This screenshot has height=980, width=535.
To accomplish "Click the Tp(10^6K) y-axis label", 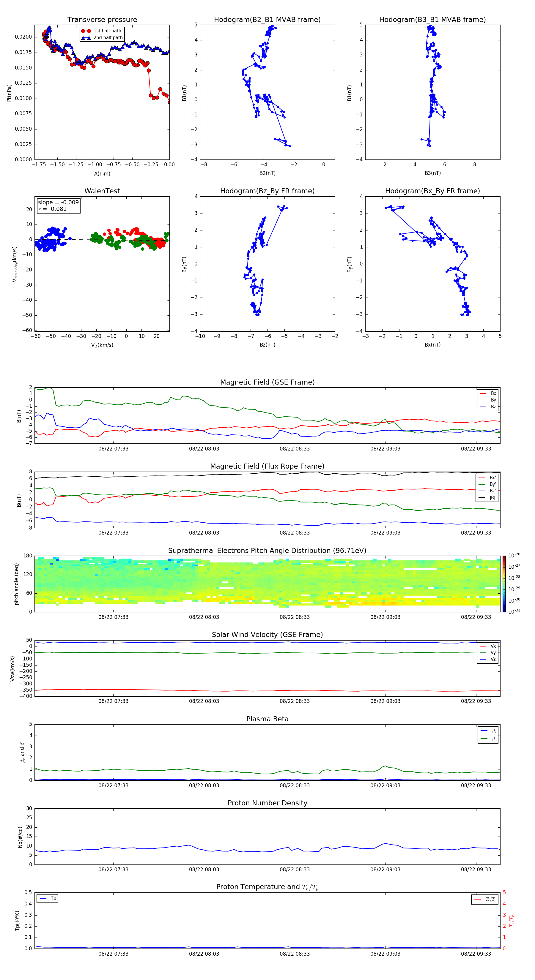I will tap(17, 921).
